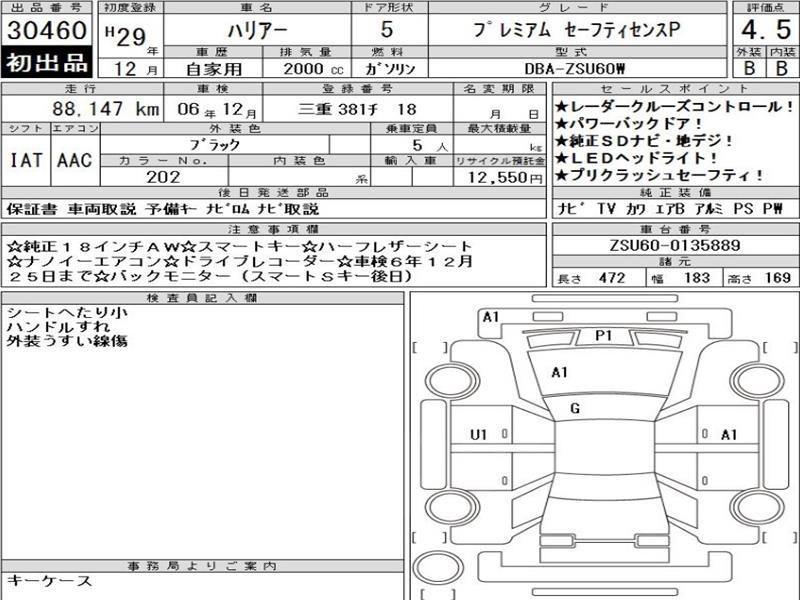
Task: Click exterior color ブラック
Action: tap(215, 145)
